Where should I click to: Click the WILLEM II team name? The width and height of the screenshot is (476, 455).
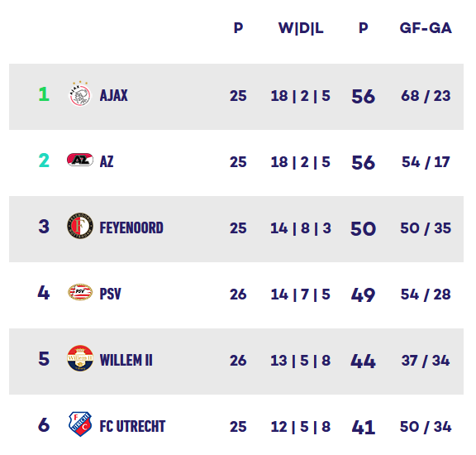tap(126, 360)
